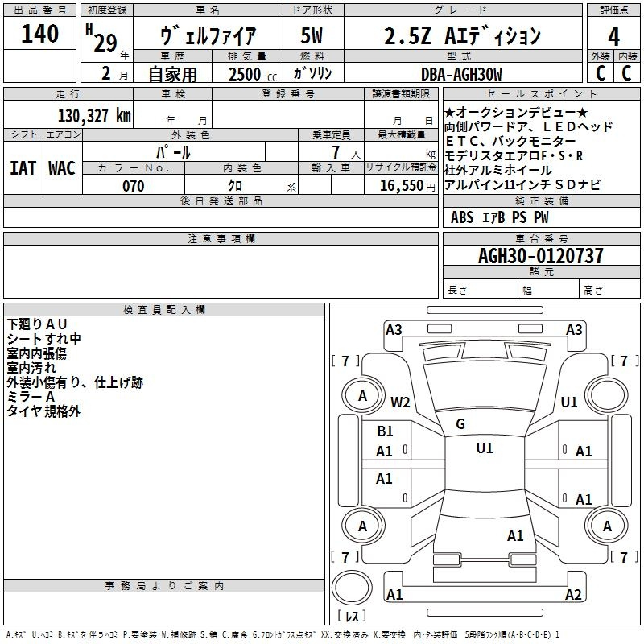Click vehicle history 自家用

tap(172, 74)
